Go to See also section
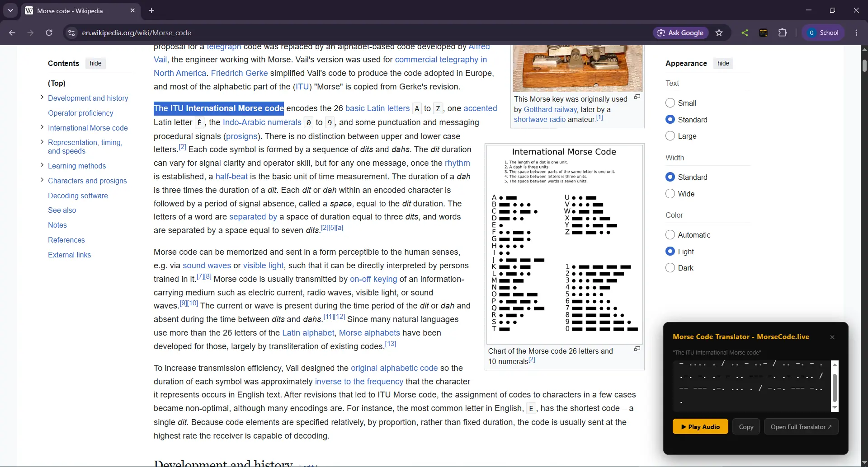 [x=62, y=210]
